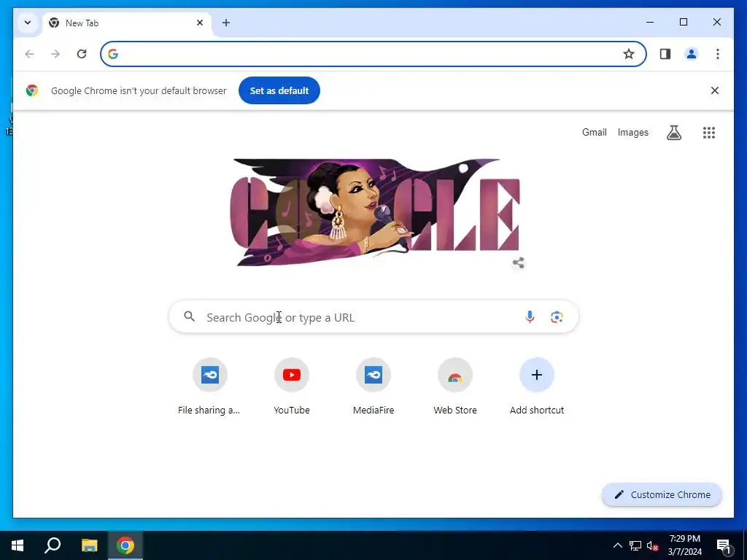The width and height of the screenshot is (747, 560).
Task: Open the profile avatar icon
Action: [692, 54]
